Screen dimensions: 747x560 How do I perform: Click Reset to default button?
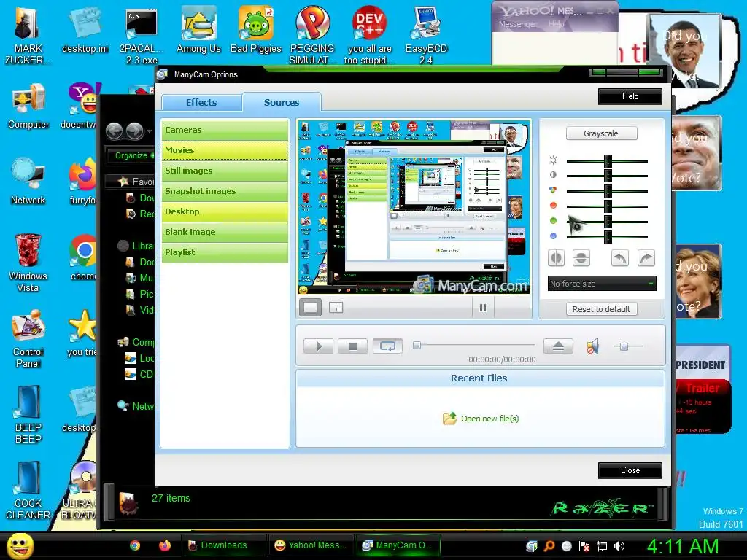pos(601,309)
